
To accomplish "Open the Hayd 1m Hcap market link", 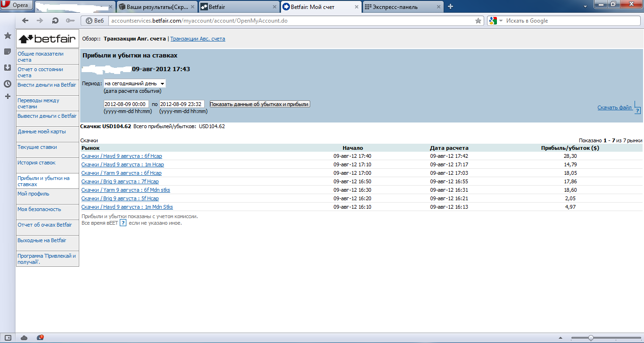I will [123, 164].
